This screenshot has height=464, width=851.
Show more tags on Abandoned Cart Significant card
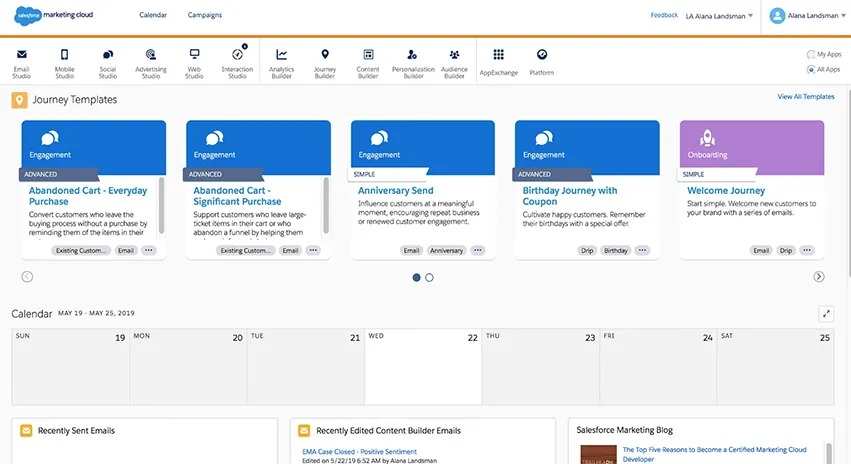313,250
